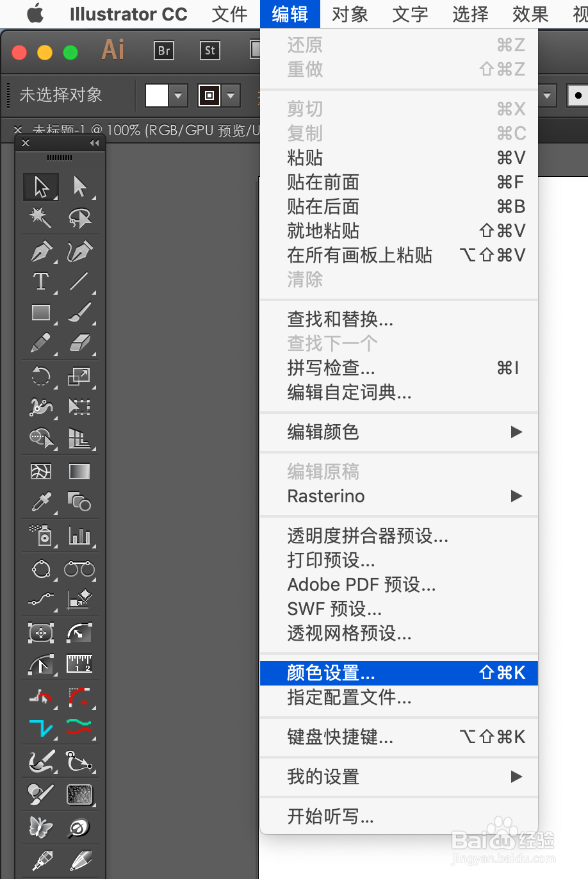The width and height of the screenshot is (588, 879).
Task: Select the Line Segment tool
Action: (x=79, y=281)
